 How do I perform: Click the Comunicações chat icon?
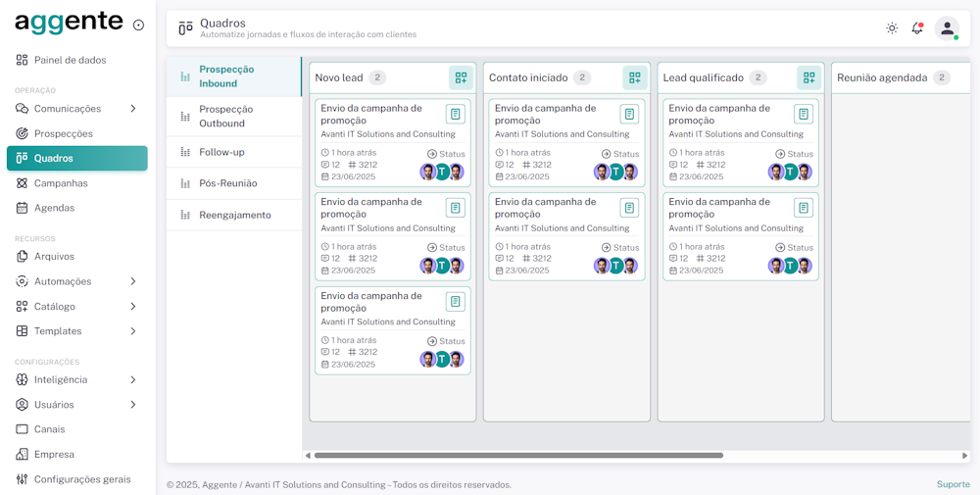(x=22, y=109)
